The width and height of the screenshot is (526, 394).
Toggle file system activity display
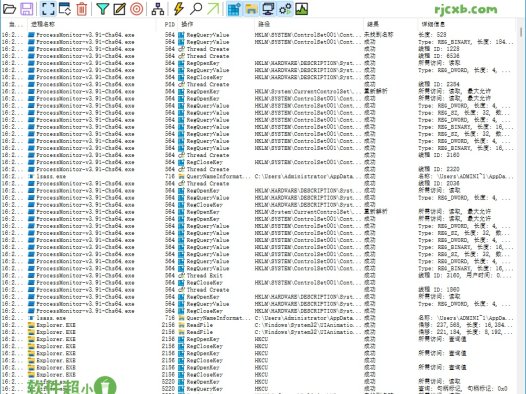pos(251,9)
